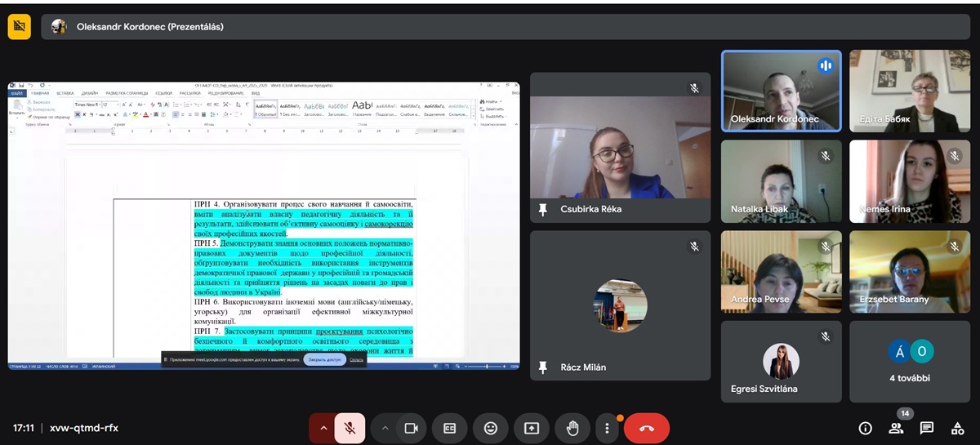Open the chat panel icon
Viewport: 980px width, 445px height.
927,428
